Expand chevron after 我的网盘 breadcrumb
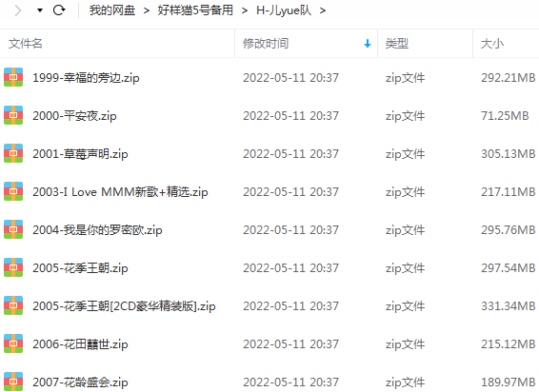This screenshot has width=539, height=392. pyautogui.click(x=147, y=10)
